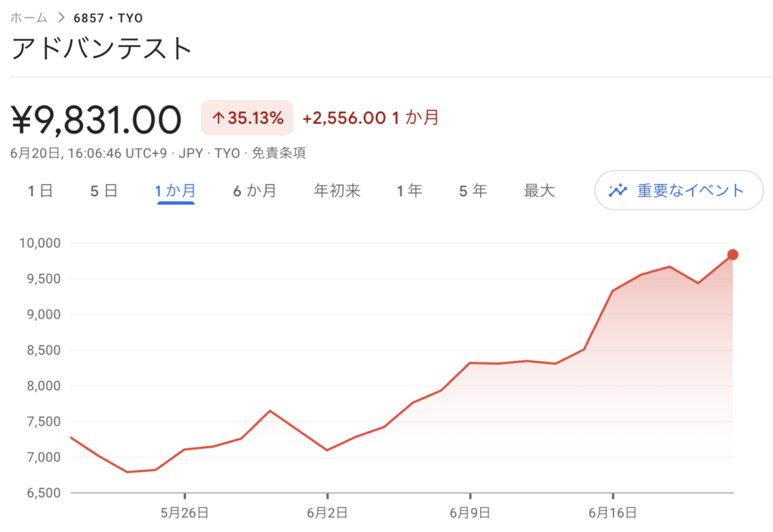
Task: Click the 35.13% percentage change badge
Action: [247, 118]
